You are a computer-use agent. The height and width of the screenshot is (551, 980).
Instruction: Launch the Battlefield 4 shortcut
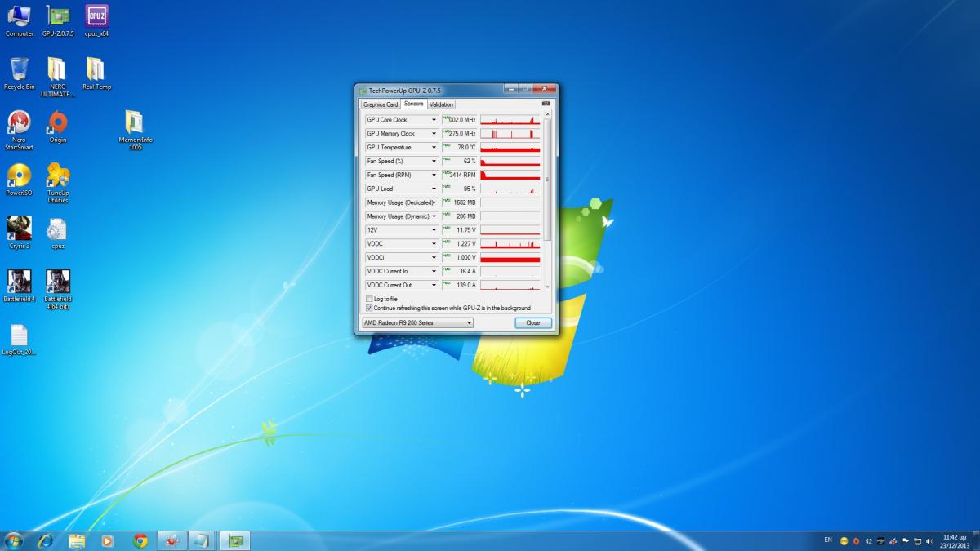pyautogui.click(x=19, y=286)
